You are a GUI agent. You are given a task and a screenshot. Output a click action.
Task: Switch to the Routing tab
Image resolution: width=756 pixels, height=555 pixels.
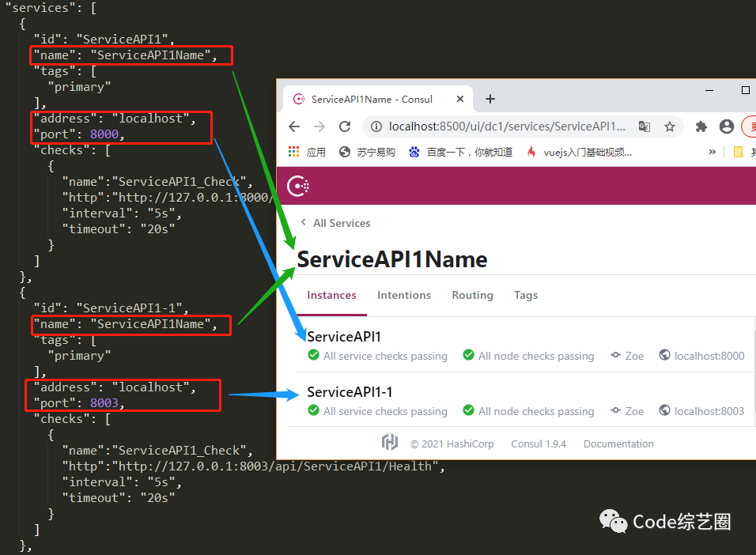click(x=473, y=295)
